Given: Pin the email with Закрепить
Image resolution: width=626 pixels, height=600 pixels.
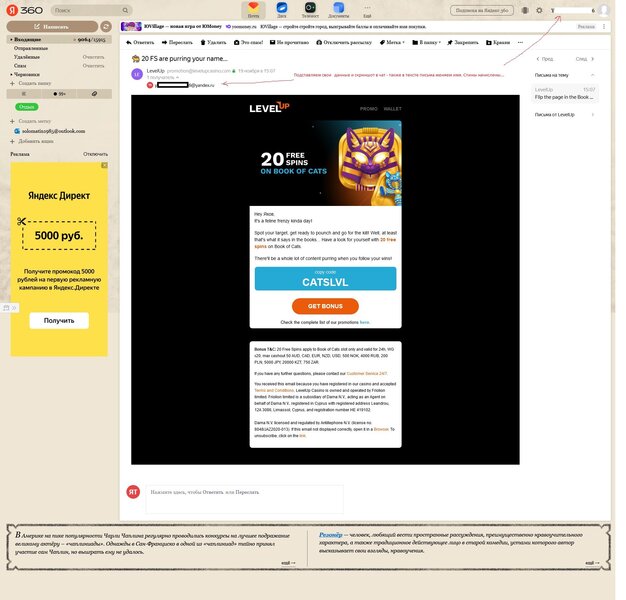Looking at the screenshot, I should (463, 43).
